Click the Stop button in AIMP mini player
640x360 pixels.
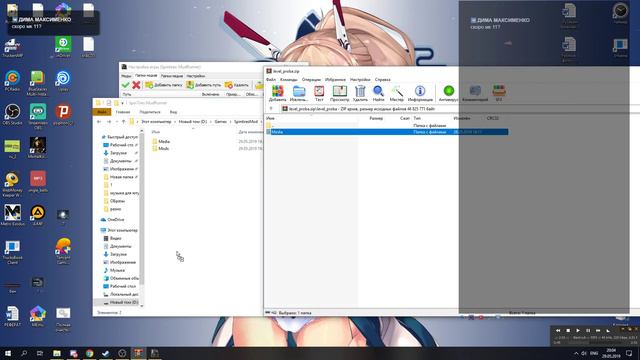coord(568,330)
